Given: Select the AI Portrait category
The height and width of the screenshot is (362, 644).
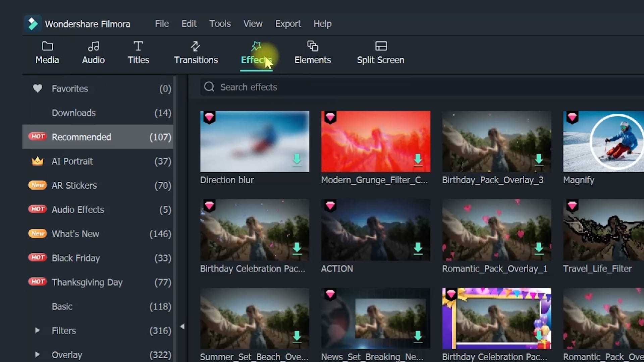Looking at the screenshot, I should tap(72, 161).
